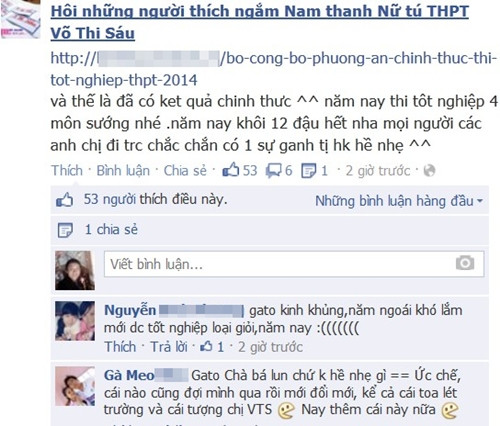Like the post via 'Thích' link
The height and width of the screenshot is (426, 500).
coord(67,171)
